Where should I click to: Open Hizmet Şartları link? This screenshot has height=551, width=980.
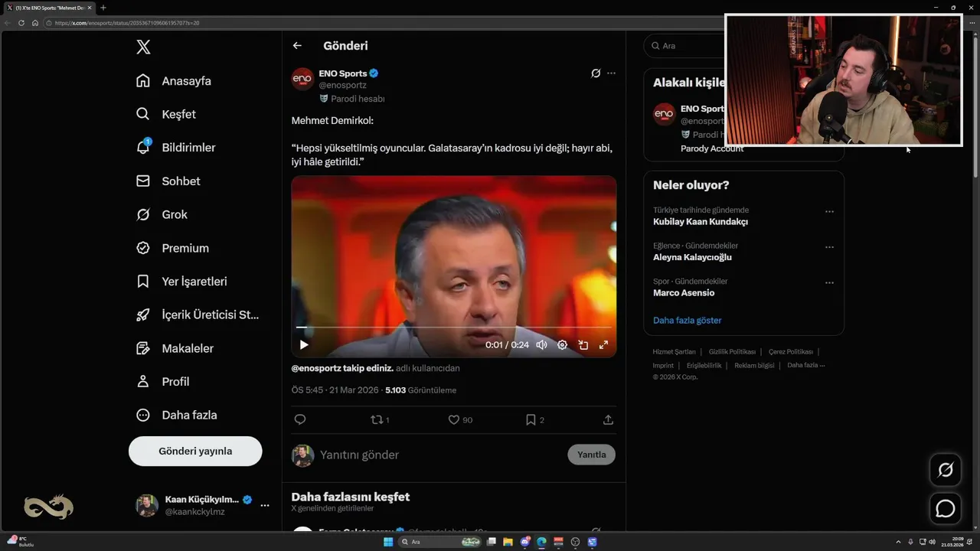click(674, 352)
